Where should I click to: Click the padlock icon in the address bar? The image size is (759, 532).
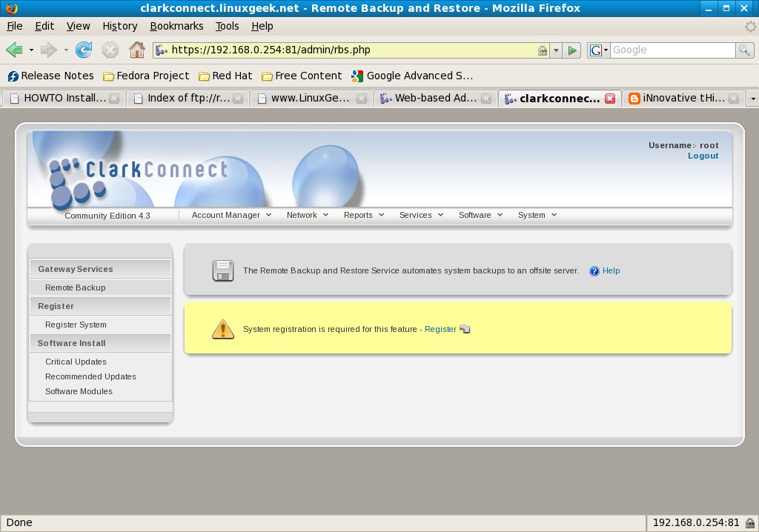[x=543, y=50]
